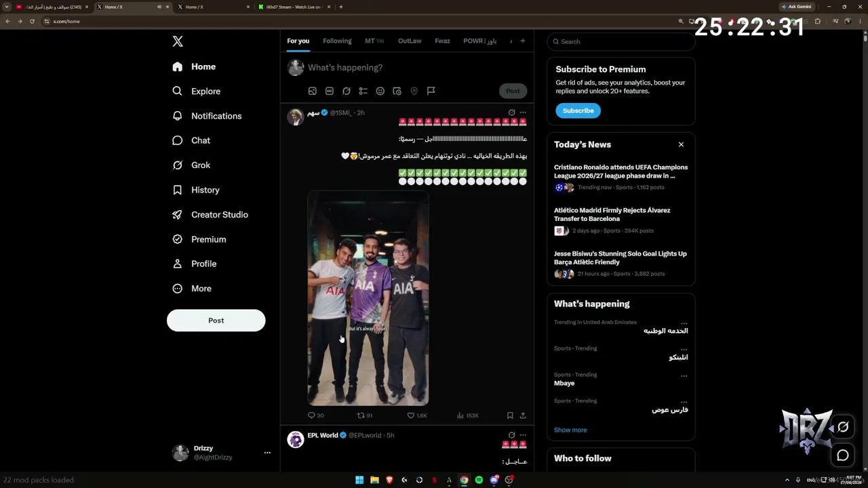Open Cristiano Ronaldo UEFA draw news story
Image resolution: width=868 pixels, height=488 pixels.
point(621,178)
